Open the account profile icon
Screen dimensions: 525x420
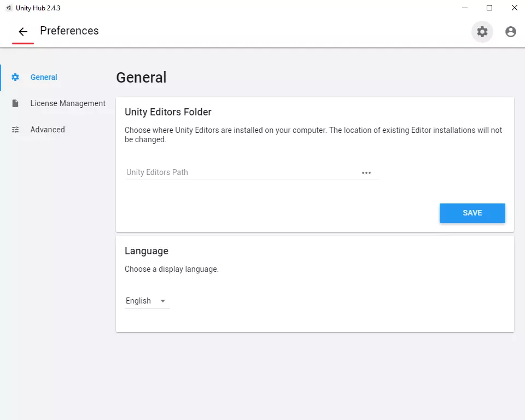tap(511, 32)
